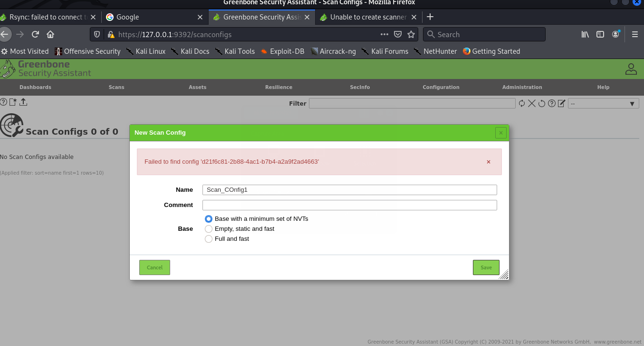Go to the Firefox home page
The height and width of the screenshot is (346, 644).
click(50, 34)
